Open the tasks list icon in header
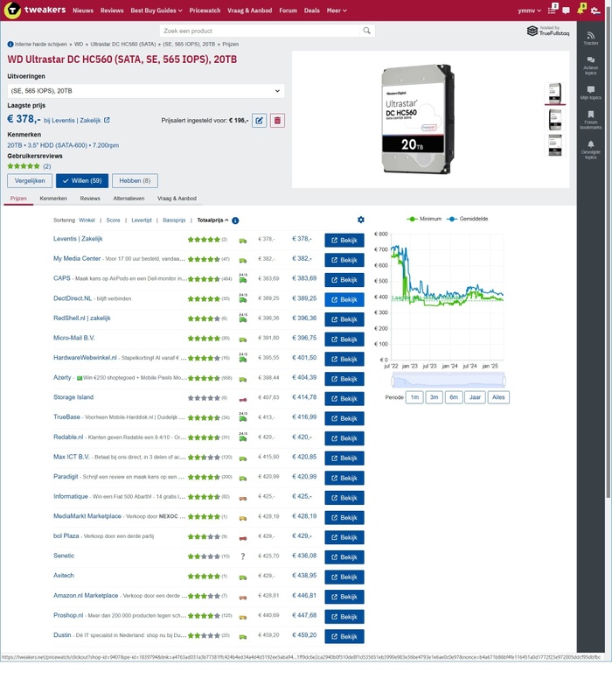This screenshot has width=612, height=700. coord(553,9)
